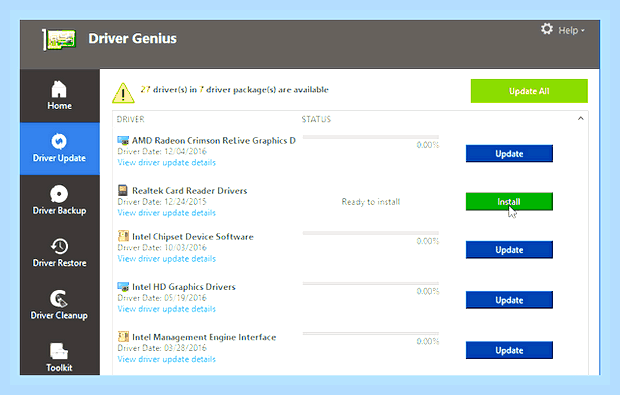This screenshot has height=395, width=620.
Task: Click the Driver Date 12/24/2015 text
Action: [x=162, y=202]
